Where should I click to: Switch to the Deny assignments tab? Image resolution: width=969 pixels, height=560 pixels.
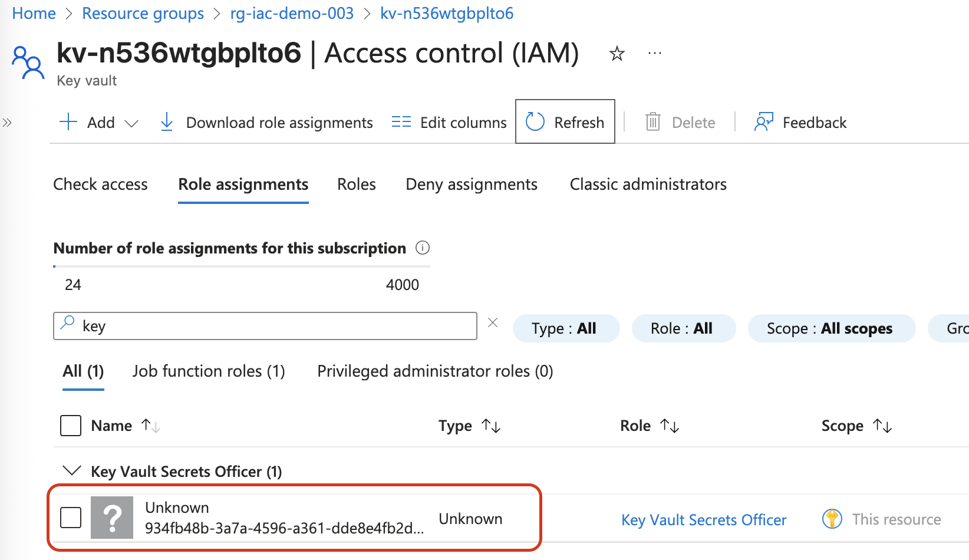[x=471, y=184]
